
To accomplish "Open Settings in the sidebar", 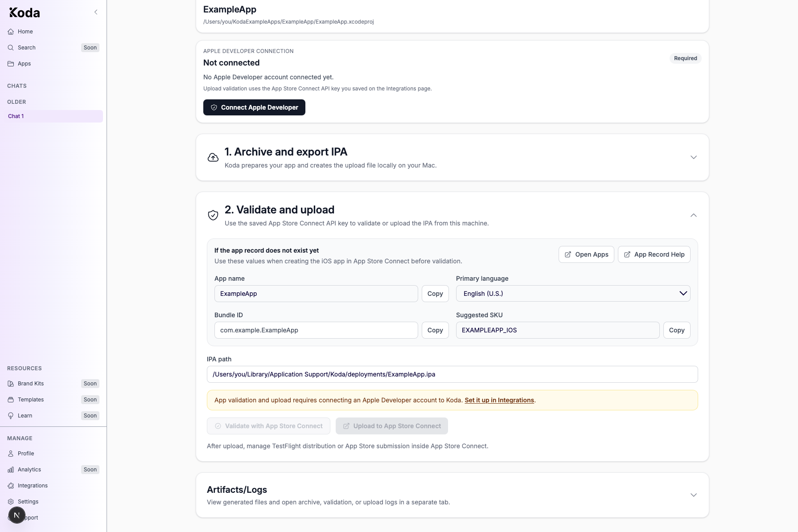I will point(53,502).
